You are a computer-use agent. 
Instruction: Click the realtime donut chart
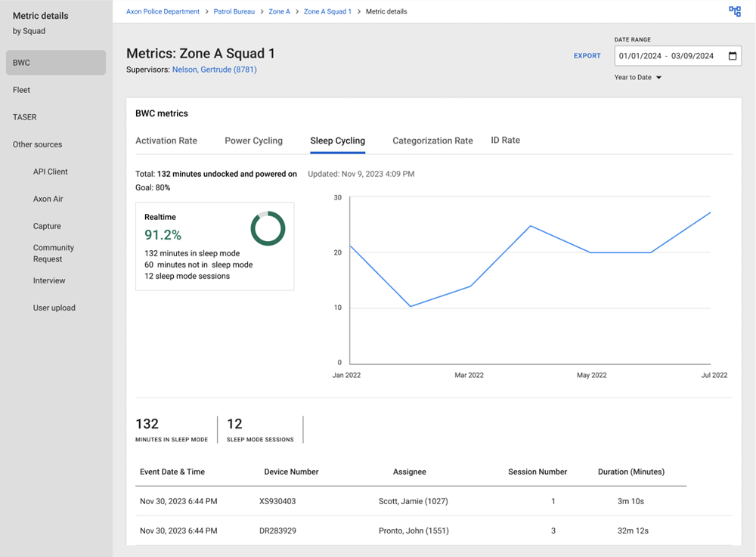[268, 228]
